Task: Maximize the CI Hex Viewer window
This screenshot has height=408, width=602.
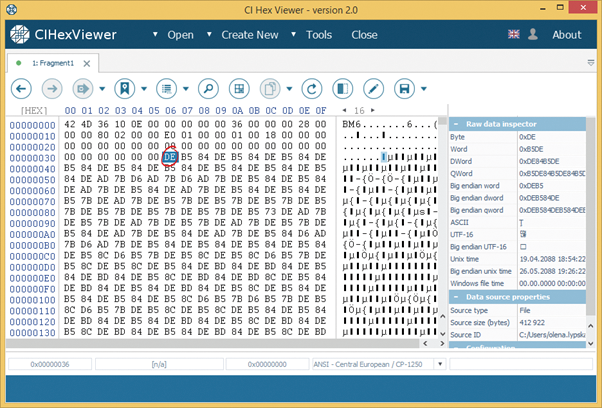Action: [x=560, y=8]
